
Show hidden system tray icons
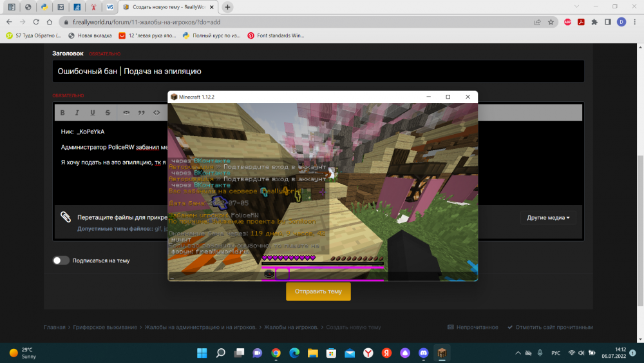point(518,353)
